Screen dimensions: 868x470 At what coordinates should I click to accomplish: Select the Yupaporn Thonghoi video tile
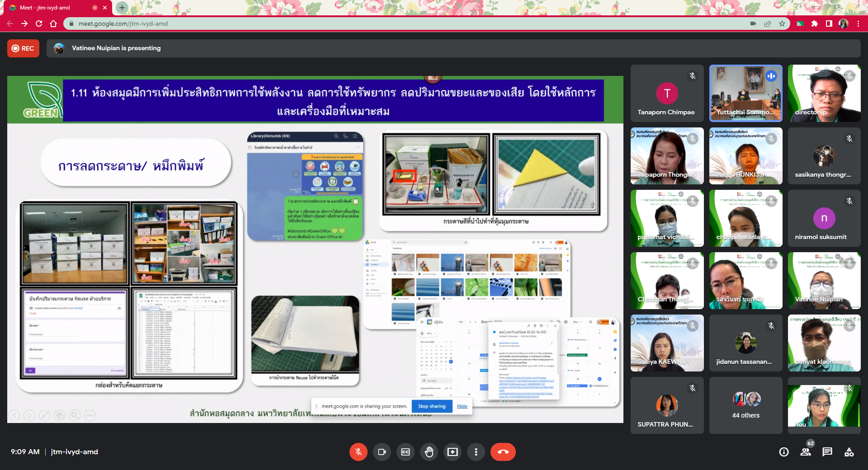click(667, 156)
